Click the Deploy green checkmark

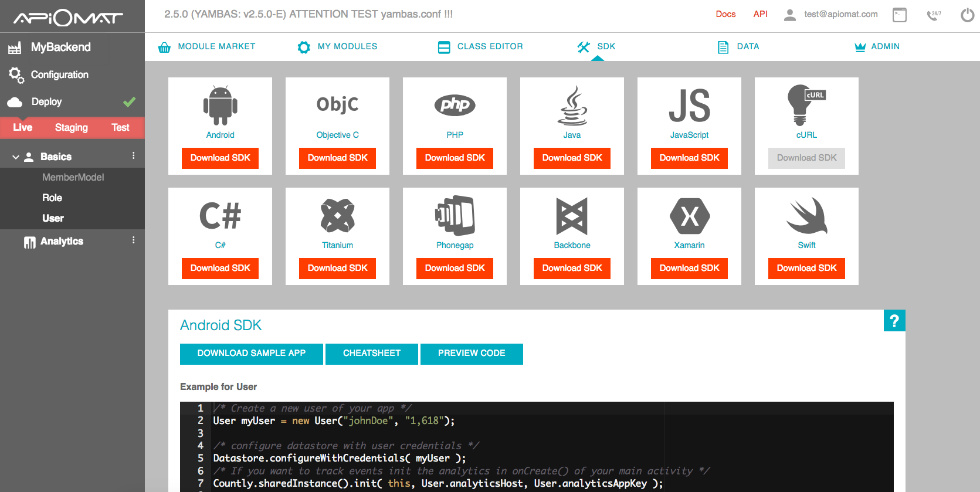130,102
